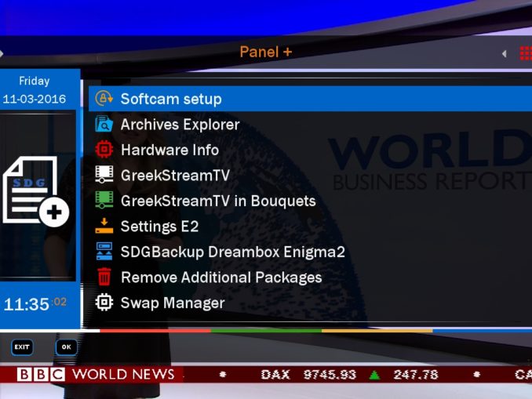Viewport: 532px width, 399px height.
Task: Click the Friday date label
Action: pyautogui.click(x=35, y=81)
